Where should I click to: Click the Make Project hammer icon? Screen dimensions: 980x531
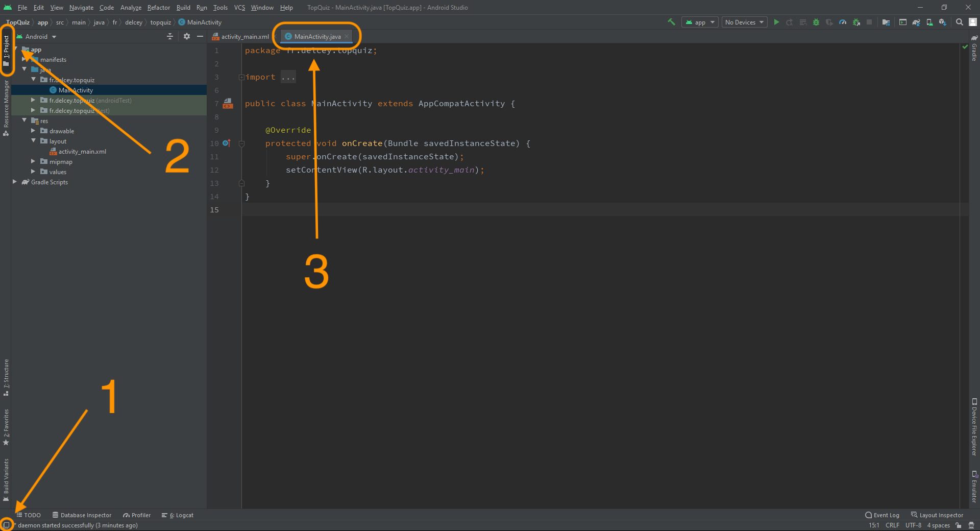(x=671, y=22)
